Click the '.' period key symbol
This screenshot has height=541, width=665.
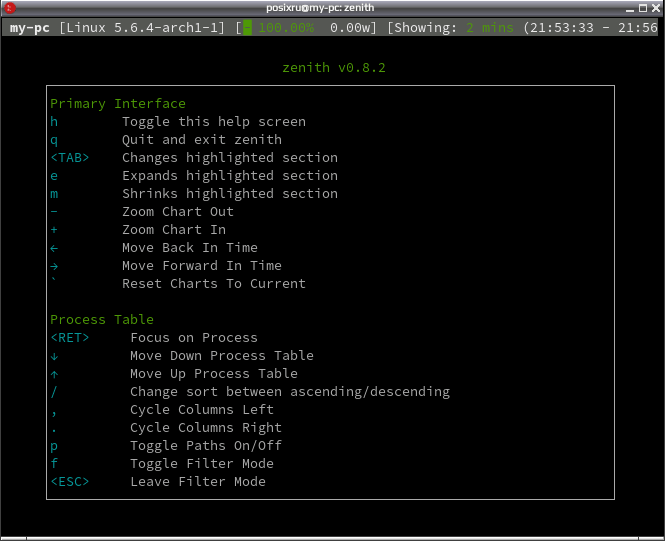(54, 431)
